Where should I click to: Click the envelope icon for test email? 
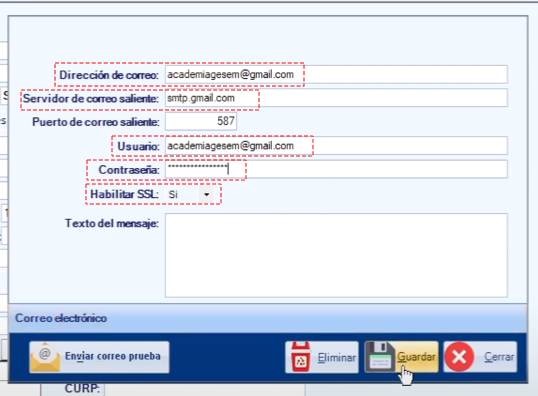click(x=45, y=358)
